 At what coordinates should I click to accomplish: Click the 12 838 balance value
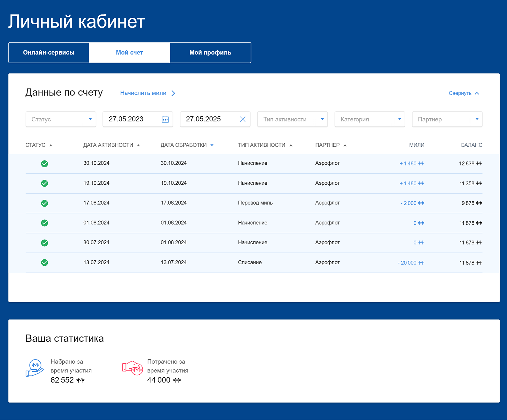(x=470, y=163)
